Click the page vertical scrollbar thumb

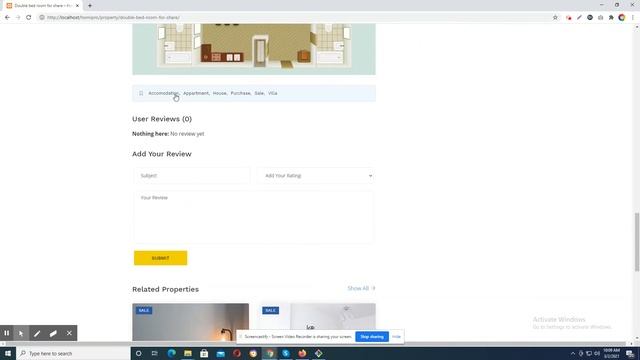(x=637, y=242)
